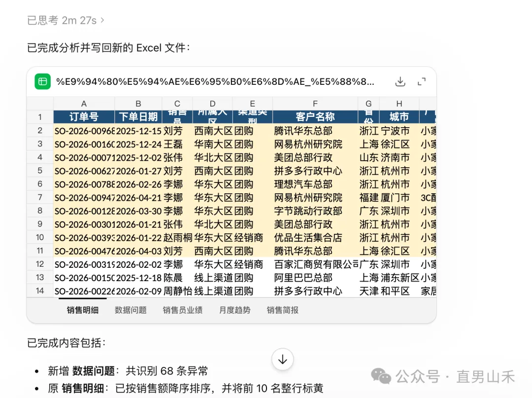Click the 下单日期 header cell
This screenshot has width=532, height=398.
pos(138,117)
